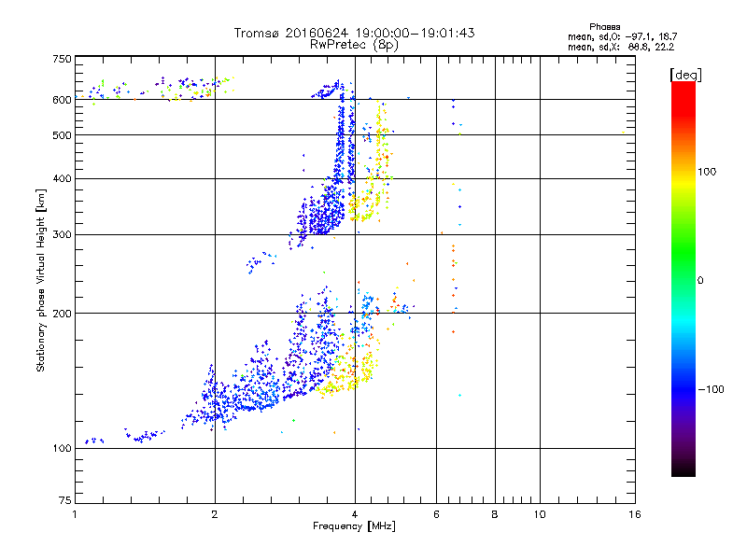Click the colorbar tick label '-100'
This screenshot has width=747, height=560.
tap(712, 389)
